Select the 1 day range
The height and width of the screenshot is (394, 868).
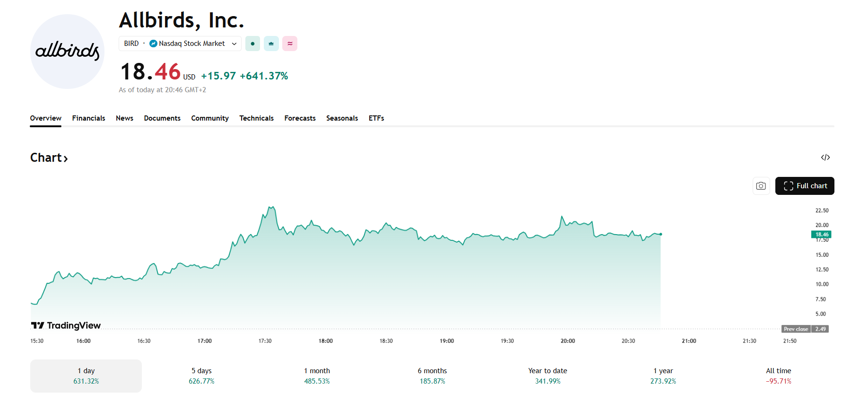tap(86, 376)
